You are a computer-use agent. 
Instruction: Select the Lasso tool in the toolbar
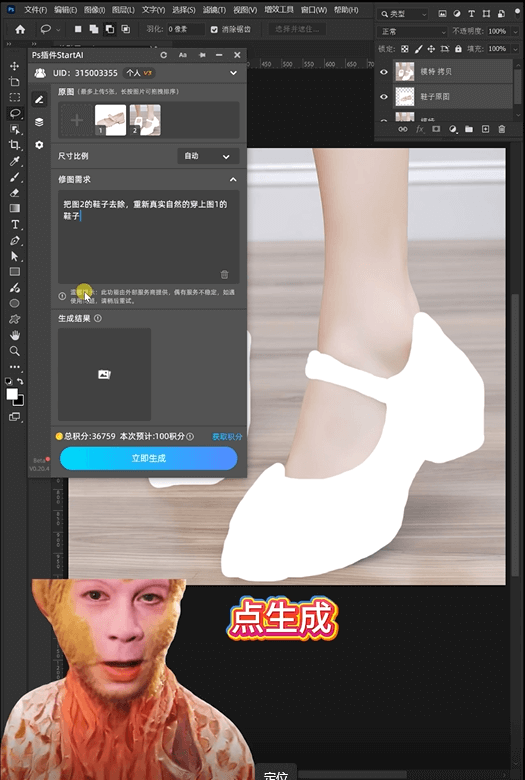point(14,113)
